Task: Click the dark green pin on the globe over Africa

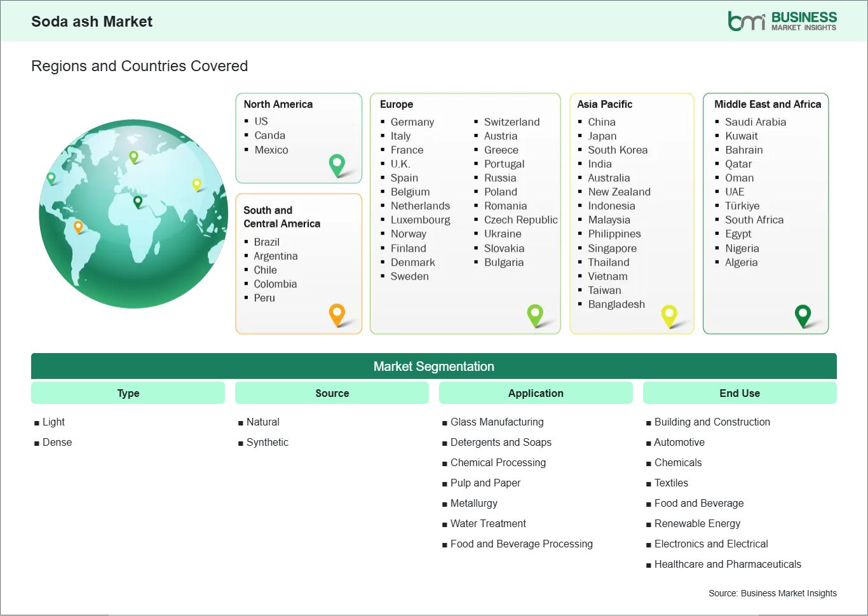Action: coord(138,202)
